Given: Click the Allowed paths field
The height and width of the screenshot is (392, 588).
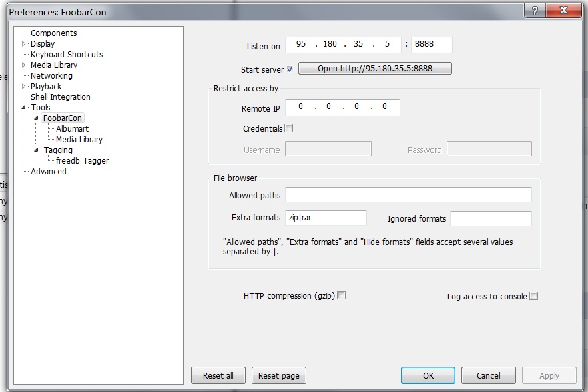Looking at the screenshot, I should 408,194.
